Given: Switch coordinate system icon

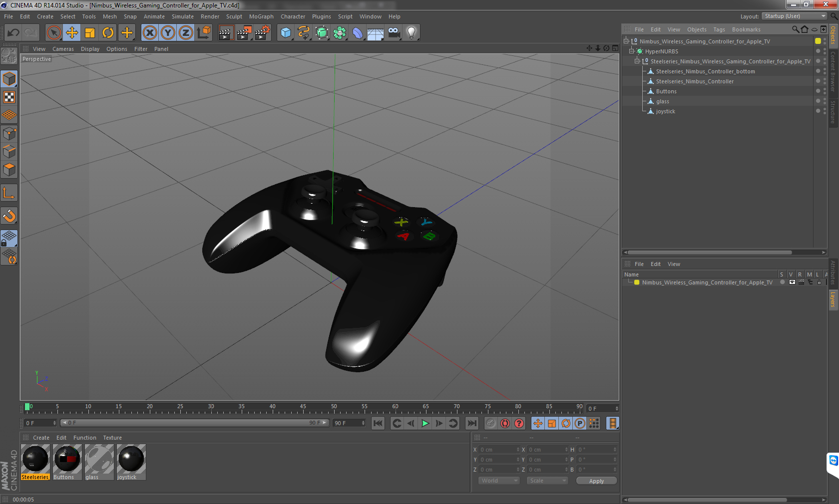Looking at the screenshot, I should (x=204, y=33).
